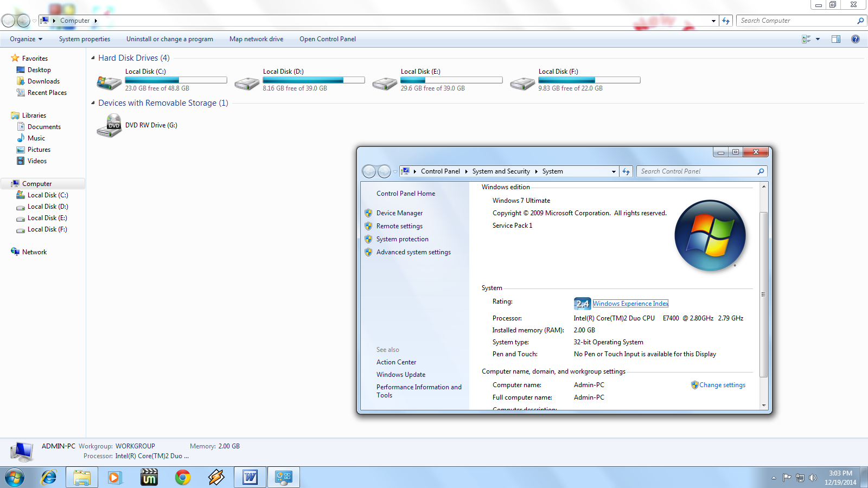Open Local Disk (F:) drive icon
868x488 pixels.
(x=522, y=82)
